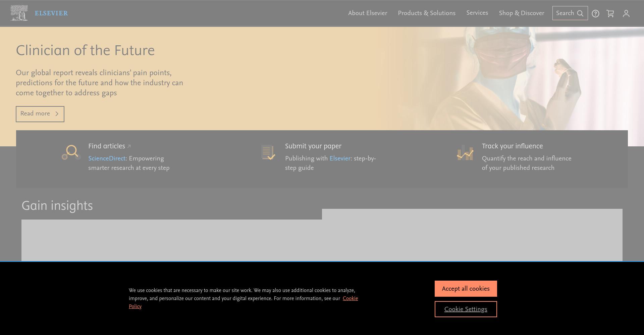Click text 'Quantify the reach and influence'
Image resolution: width=644 pixels, height=335 pixels.
(527, 158)
